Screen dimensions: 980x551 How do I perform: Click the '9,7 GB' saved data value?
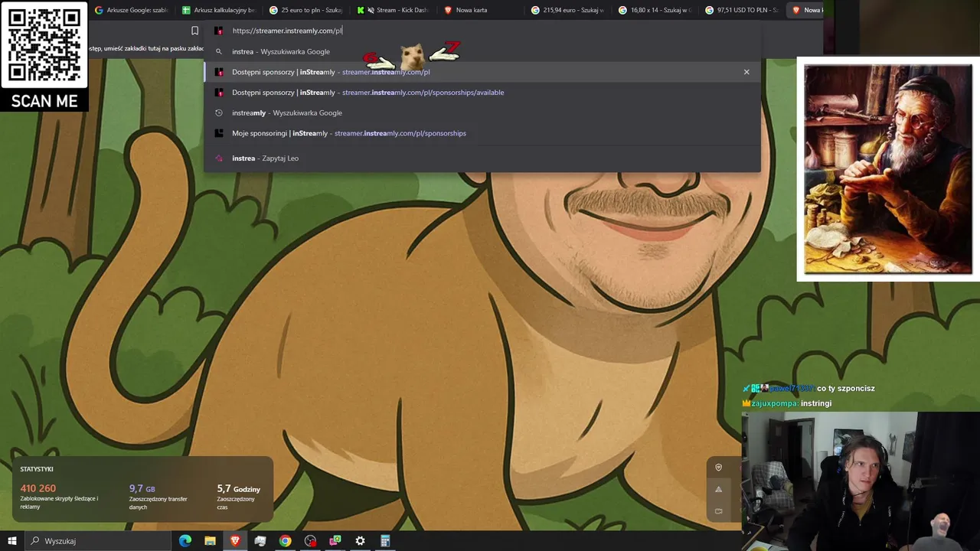point(142,488)
